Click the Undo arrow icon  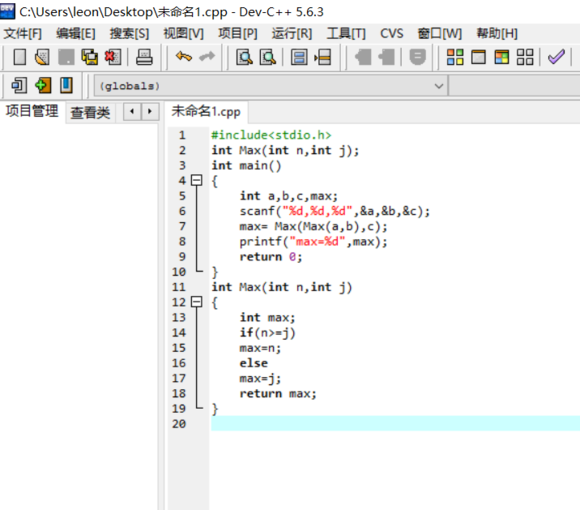184,57
